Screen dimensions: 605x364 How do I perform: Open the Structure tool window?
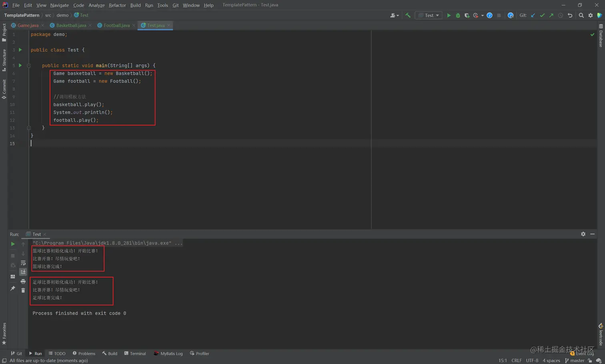point(4,60)
